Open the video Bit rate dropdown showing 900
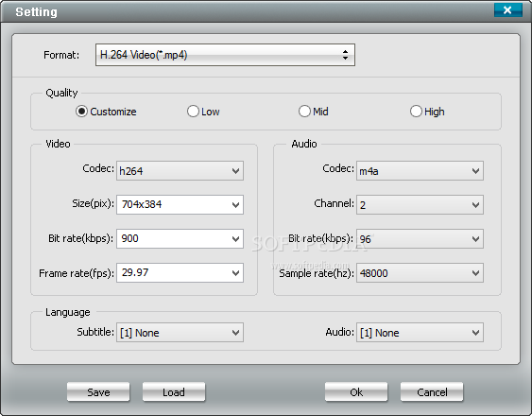 tap(180, 238)
